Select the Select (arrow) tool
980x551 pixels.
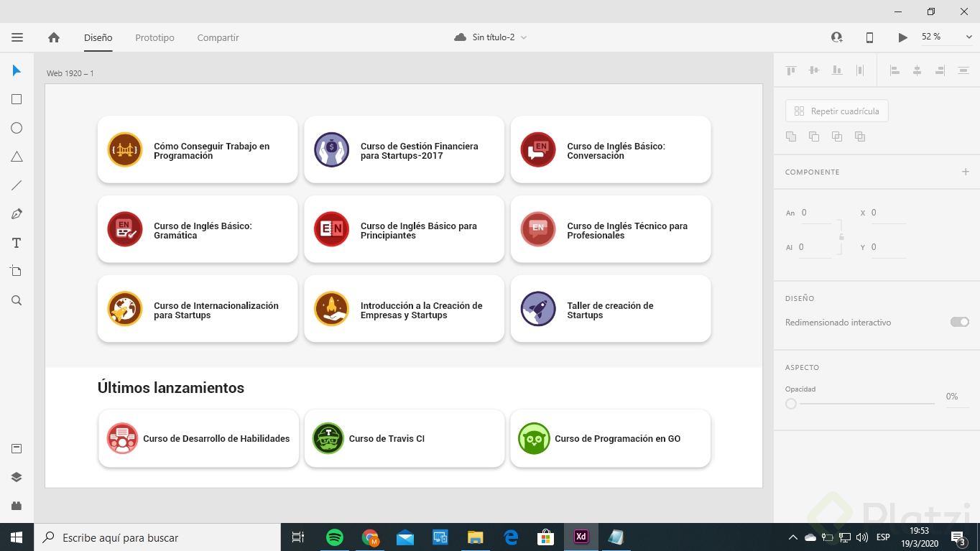click(x=17, y=70)
